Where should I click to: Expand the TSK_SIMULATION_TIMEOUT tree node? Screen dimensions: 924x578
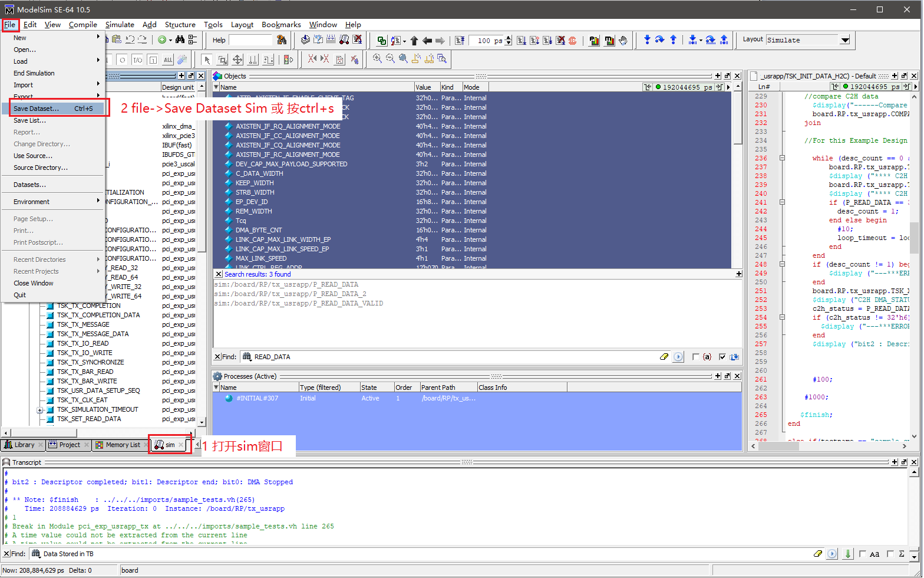(x=40, y=410)
